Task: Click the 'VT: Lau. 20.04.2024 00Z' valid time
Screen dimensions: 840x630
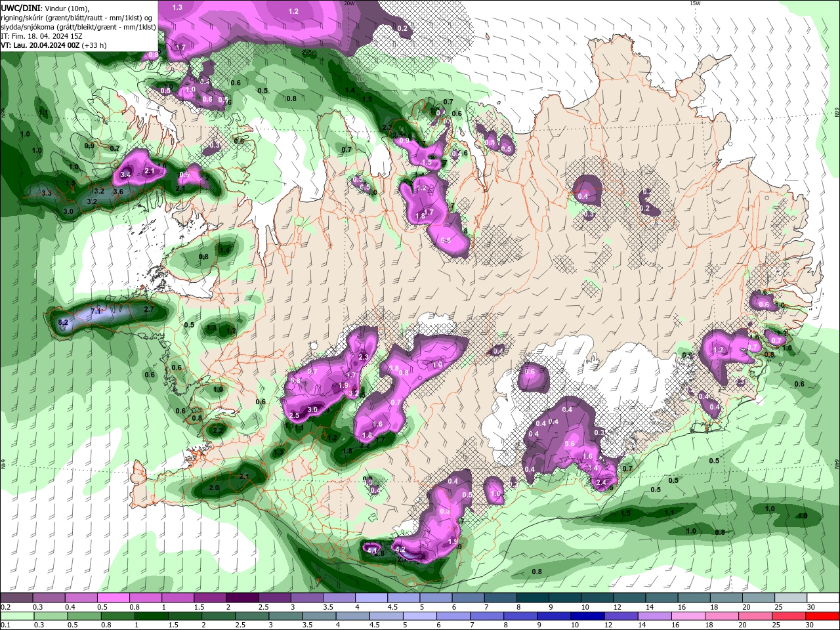Action: tap(40, 45)
